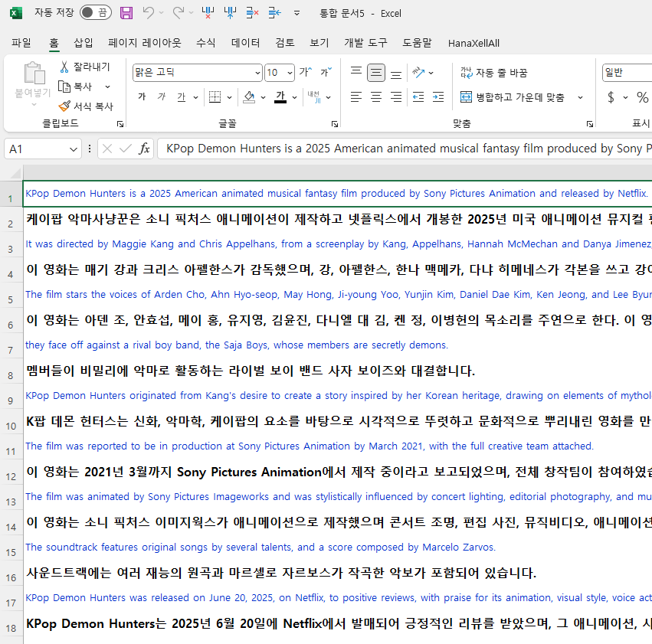652x644 pixels.
Task: Click the align left icon
Action: (356, 97)
